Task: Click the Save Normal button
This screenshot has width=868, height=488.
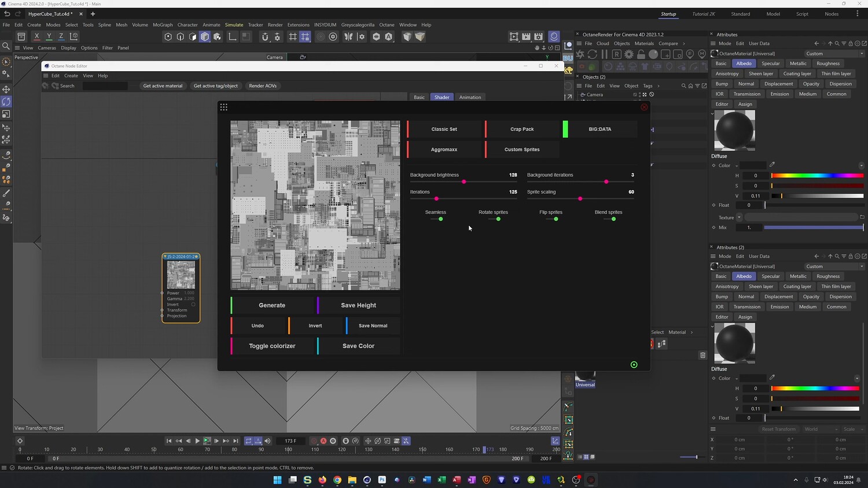Action: click(x=373, y=326)
